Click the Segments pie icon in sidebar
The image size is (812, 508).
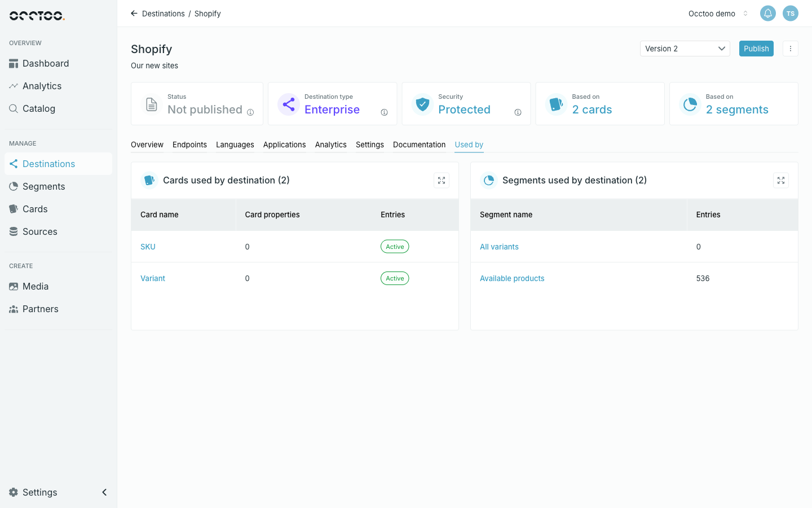point(14,187)
